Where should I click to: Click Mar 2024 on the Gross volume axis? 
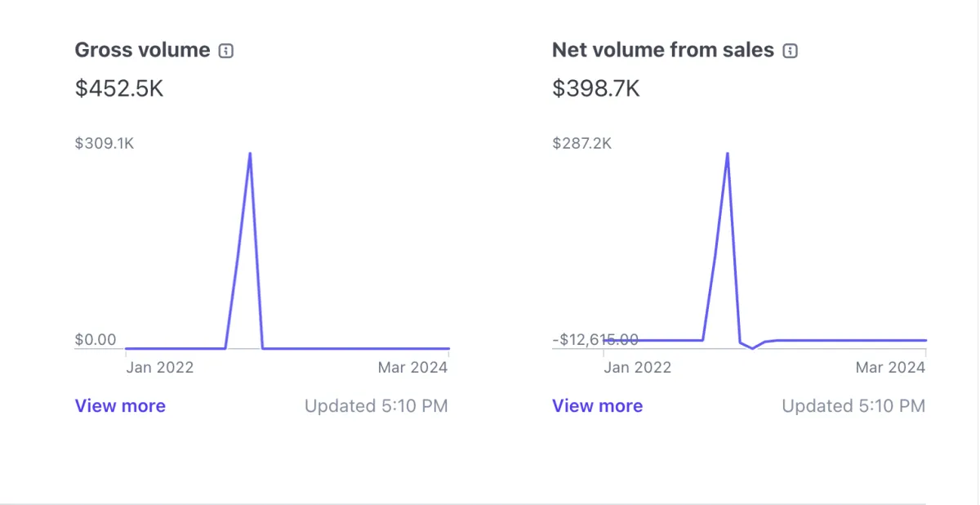coord(412,368)
